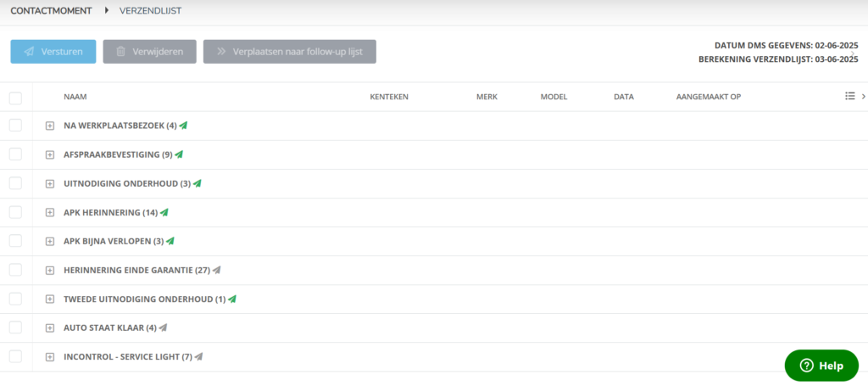Expand the APK HERINNERING group
The image size is (868, 386).
click(x=50, y=213)
